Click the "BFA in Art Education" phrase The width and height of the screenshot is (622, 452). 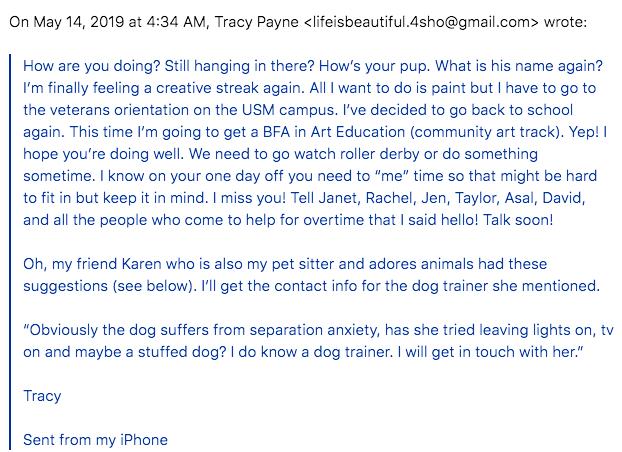334,132
